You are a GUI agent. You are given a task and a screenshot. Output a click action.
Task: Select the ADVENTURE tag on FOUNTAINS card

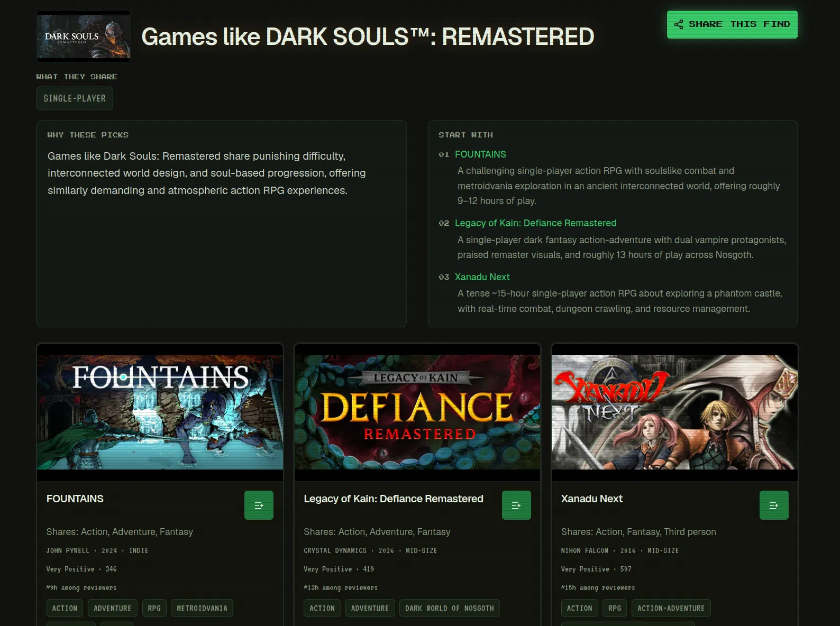click(113, 608)
